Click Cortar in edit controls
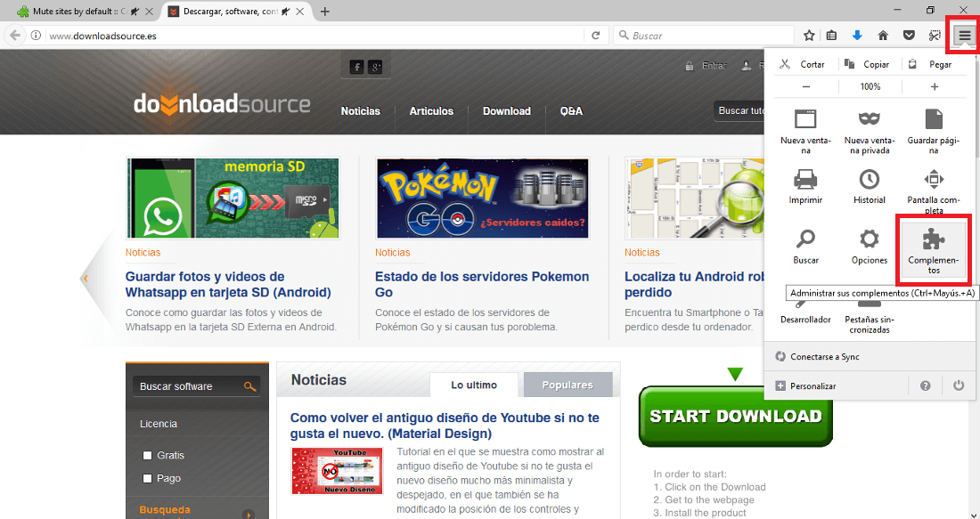 click(x=804, y=64)
